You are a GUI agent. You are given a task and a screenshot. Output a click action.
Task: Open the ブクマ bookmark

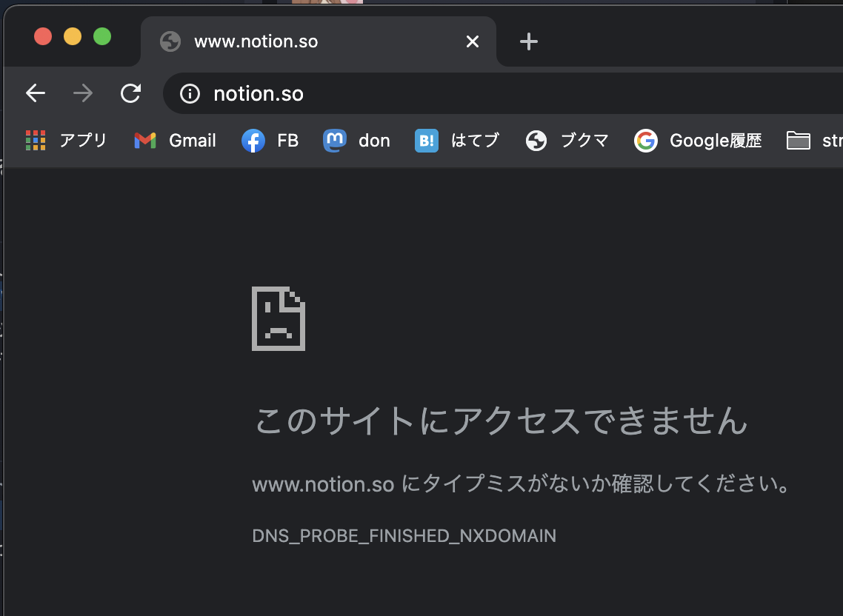pos(567,141)
